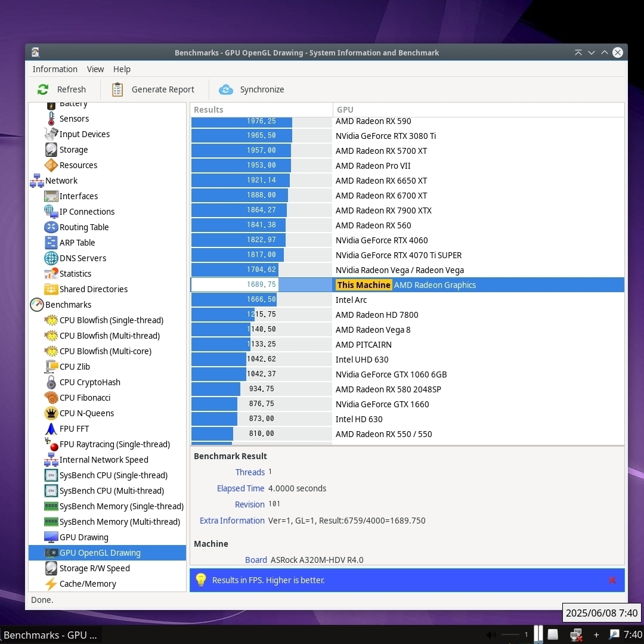This screenshot has width=644, height=644.
Task: Select the GPU OpenGL Drawing benchmark
Action: [x=107, y=553]
